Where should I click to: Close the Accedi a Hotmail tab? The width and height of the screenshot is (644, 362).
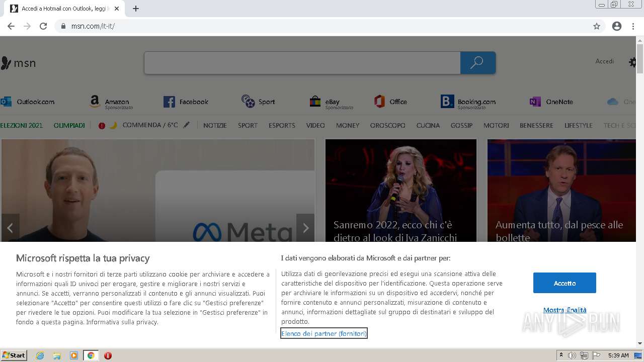[x=117, y=9]
